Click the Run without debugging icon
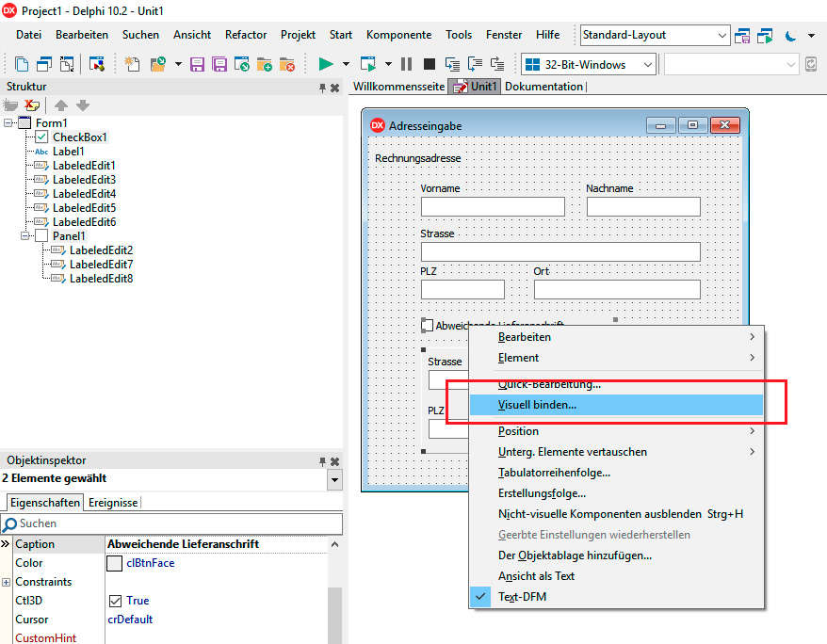This screenshot has width=827, height=644. click(x=368, y=64)
